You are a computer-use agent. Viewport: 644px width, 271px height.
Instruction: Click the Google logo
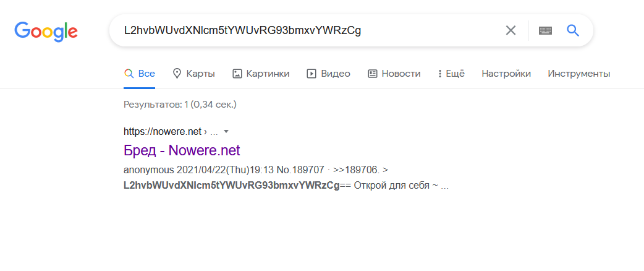[x=46, y=32]
